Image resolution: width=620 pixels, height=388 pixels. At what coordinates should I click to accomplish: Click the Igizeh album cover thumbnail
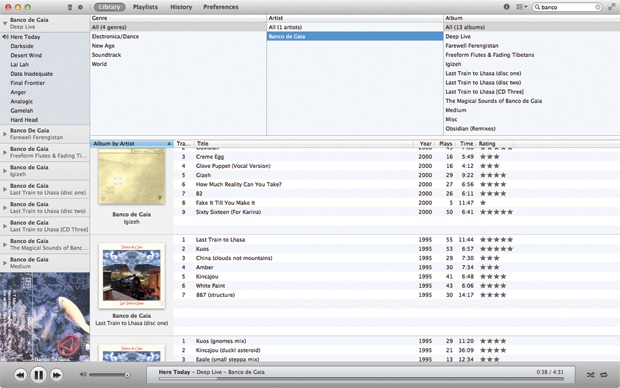[132, 176]
